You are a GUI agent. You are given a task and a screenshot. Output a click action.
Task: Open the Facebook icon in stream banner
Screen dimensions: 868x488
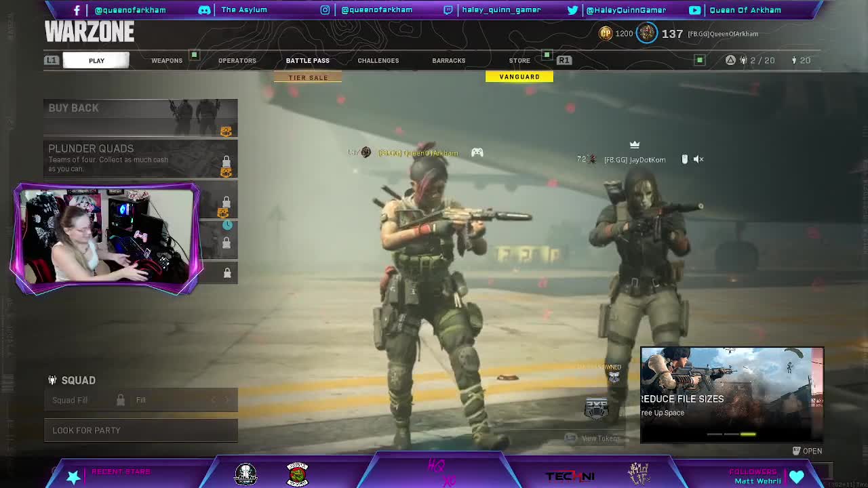pyautogui.click(x=77, y=10)
